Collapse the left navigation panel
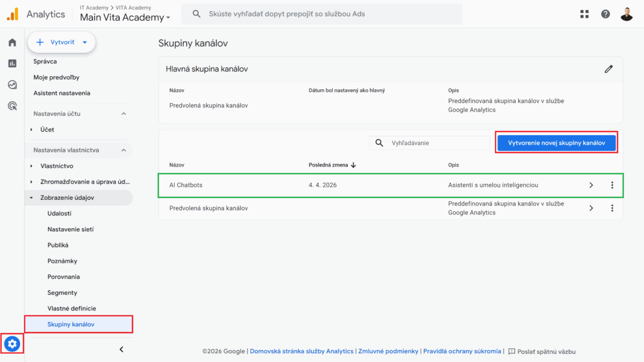Viewport: 644px width, 362px height. 121,349
